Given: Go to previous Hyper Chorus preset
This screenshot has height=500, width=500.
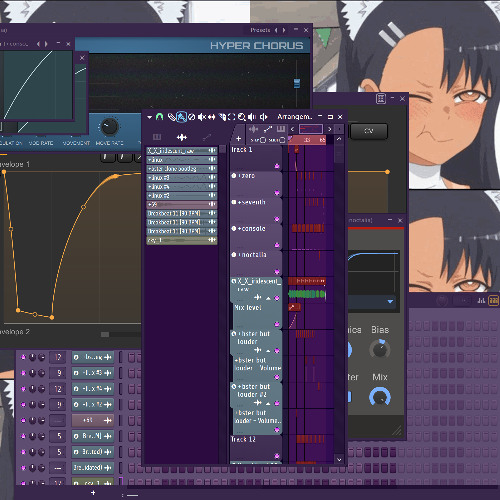Looking at the screenshot, I should [276, 30].
